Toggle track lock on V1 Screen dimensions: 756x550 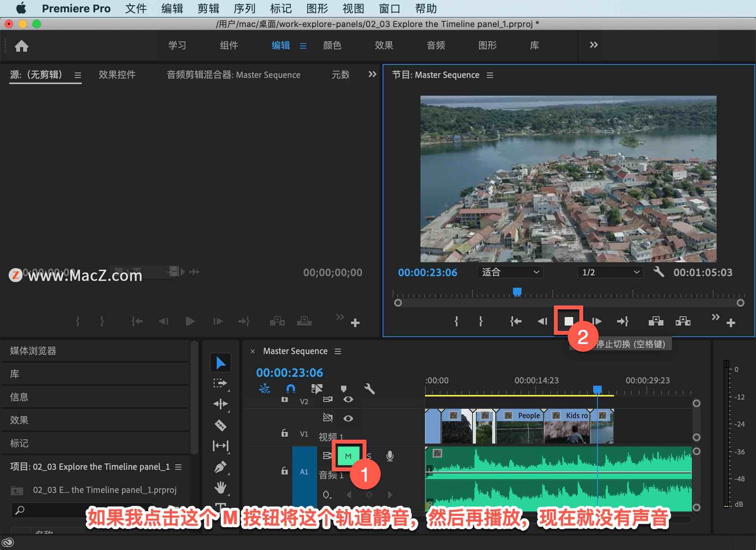tap(284, 433)
